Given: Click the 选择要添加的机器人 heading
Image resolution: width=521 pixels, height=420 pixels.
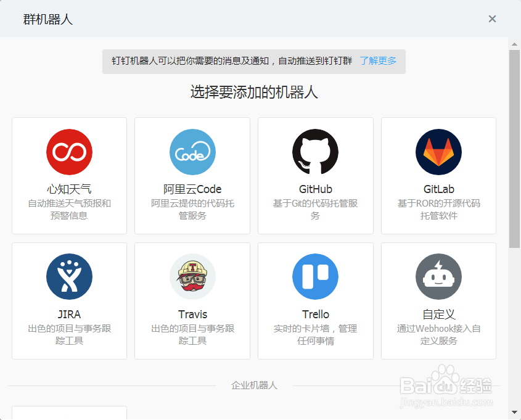Looking at the screenshot, I should tap(254, 92).
